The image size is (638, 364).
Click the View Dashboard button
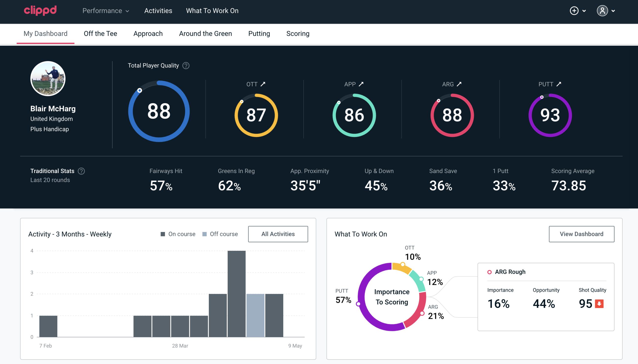pyautogui.click(x=581, y=234)
